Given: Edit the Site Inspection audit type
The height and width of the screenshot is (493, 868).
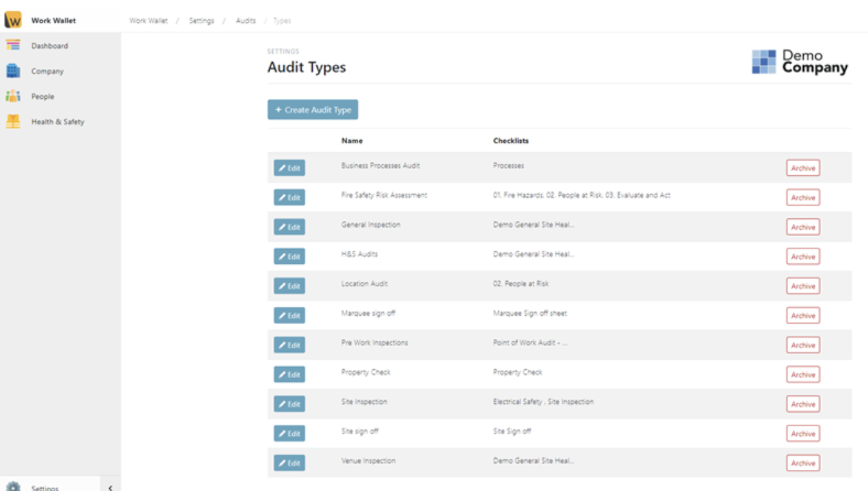Looking at the screenshot, I should [x=289, y=404].
